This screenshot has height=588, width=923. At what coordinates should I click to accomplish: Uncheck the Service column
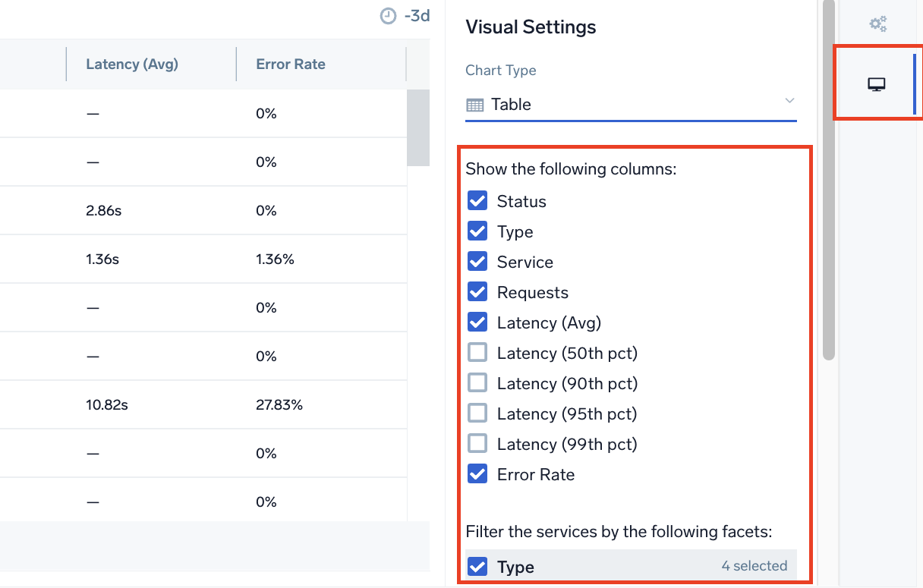(477, 261)
